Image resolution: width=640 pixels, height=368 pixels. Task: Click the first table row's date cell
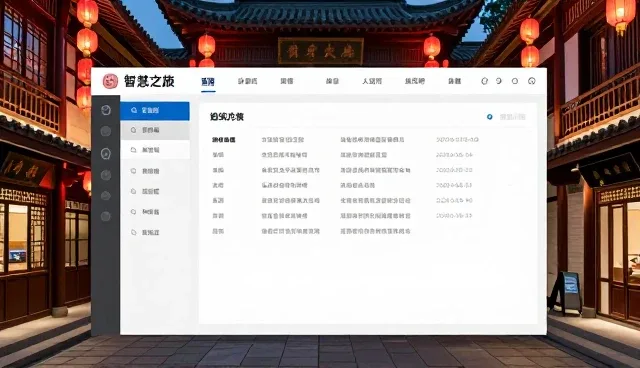click(457, 140)
